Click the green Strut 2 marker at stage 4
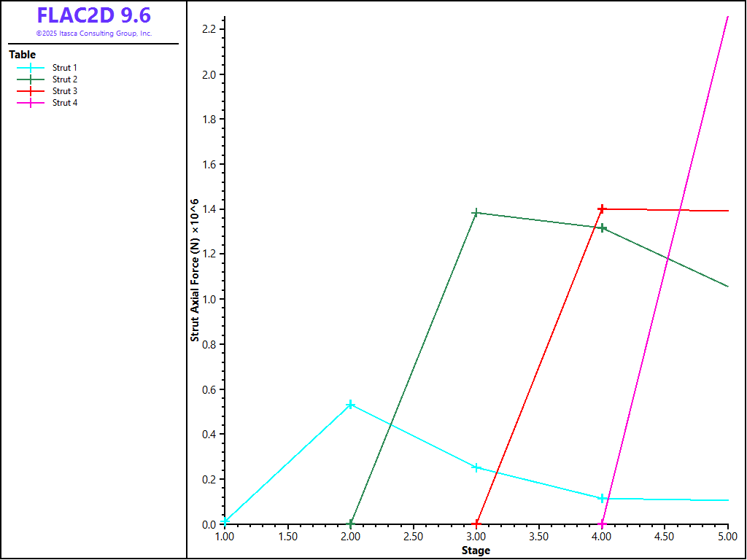 [603, 228]
